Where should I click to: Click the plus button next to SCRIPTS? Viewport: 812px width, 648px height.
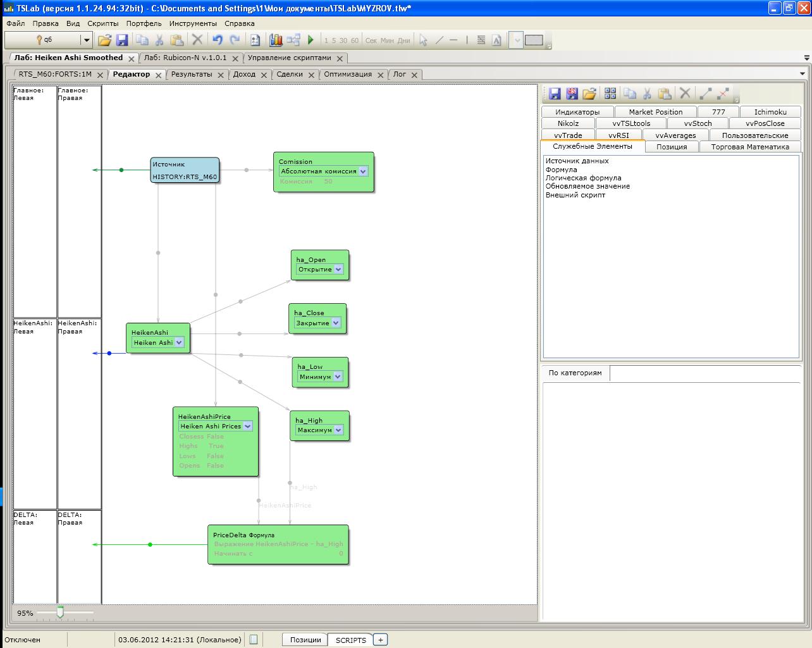point(380,640)
